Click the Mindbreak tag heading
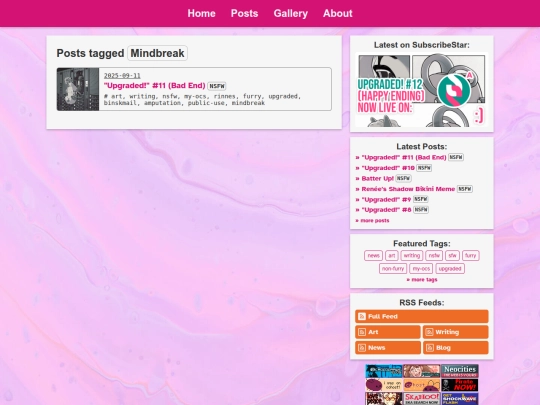The height and width of the screenshot is (405, 540). click(157, 53)
